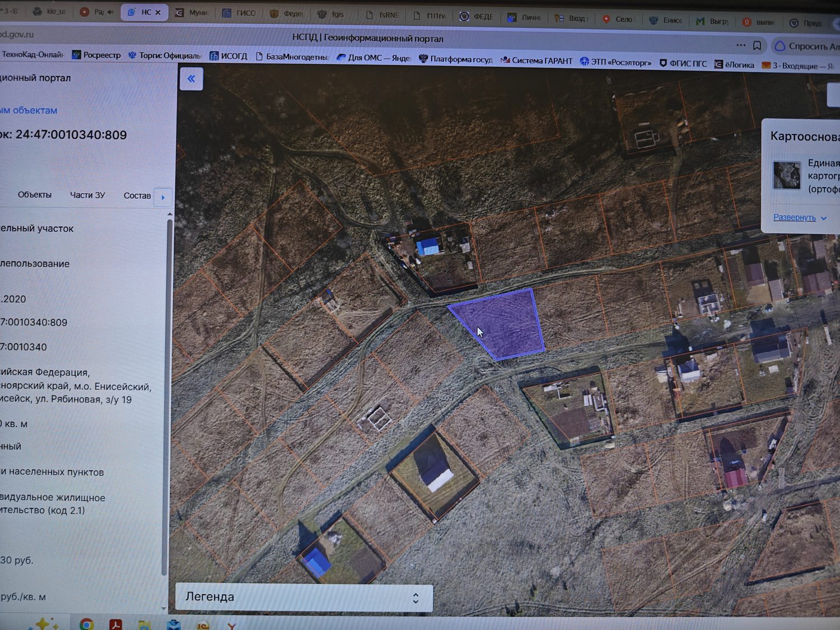This screenshot has height=630, width=840.
Task: Open the three-dots browser menu
Action: [x=741, y=45]
